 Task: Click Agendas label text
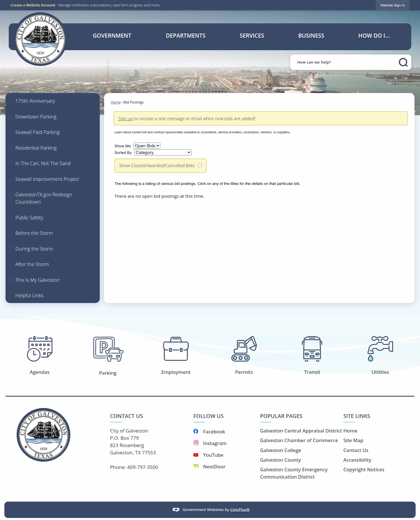click(40, 372)
